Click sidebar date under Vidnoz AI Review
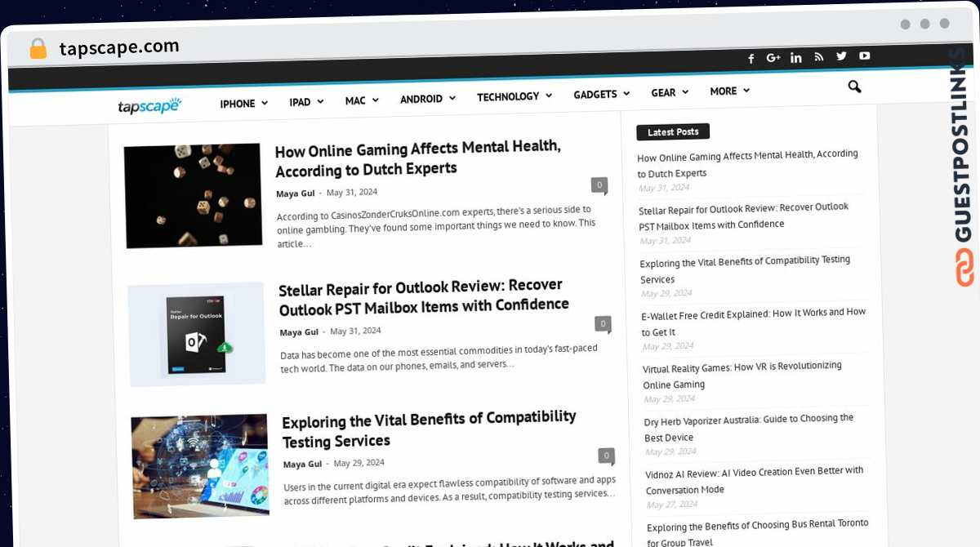980x547 pixels. click(x=672, y=505)
